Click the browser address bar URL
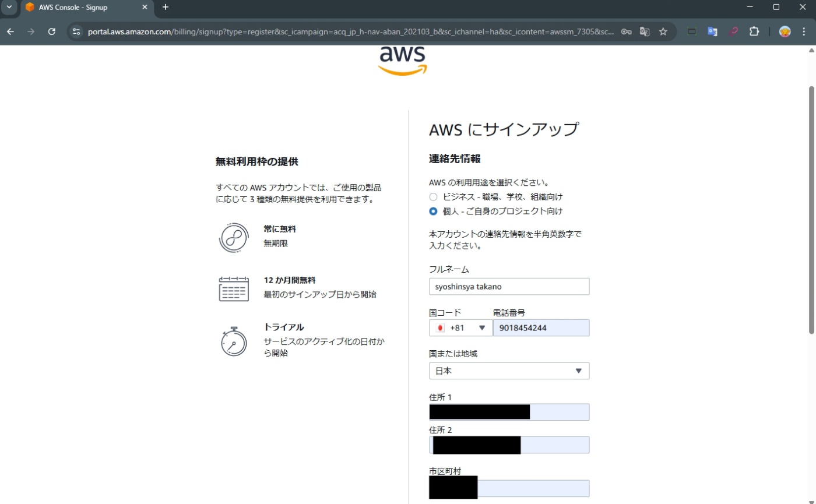 (350, 31)
